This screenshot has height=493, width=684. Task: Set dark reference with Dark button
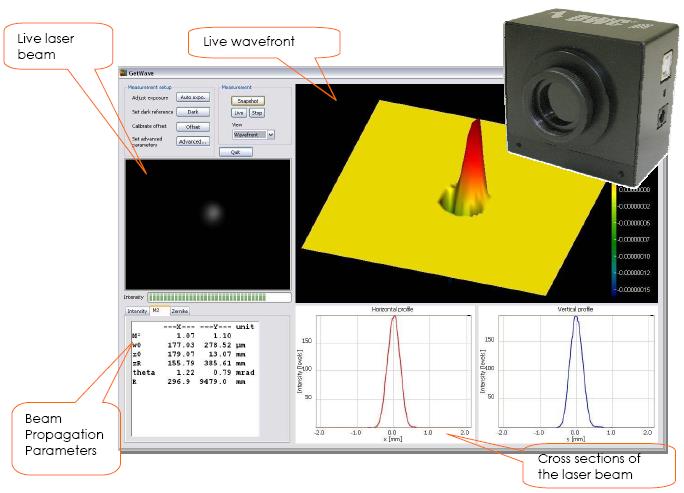[193, 112]
